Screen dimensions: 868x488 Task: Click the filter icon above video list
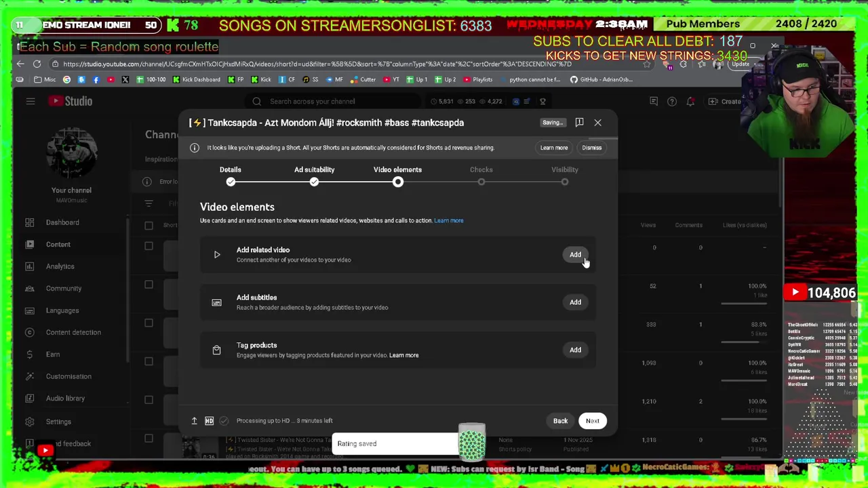pos(149,203)
